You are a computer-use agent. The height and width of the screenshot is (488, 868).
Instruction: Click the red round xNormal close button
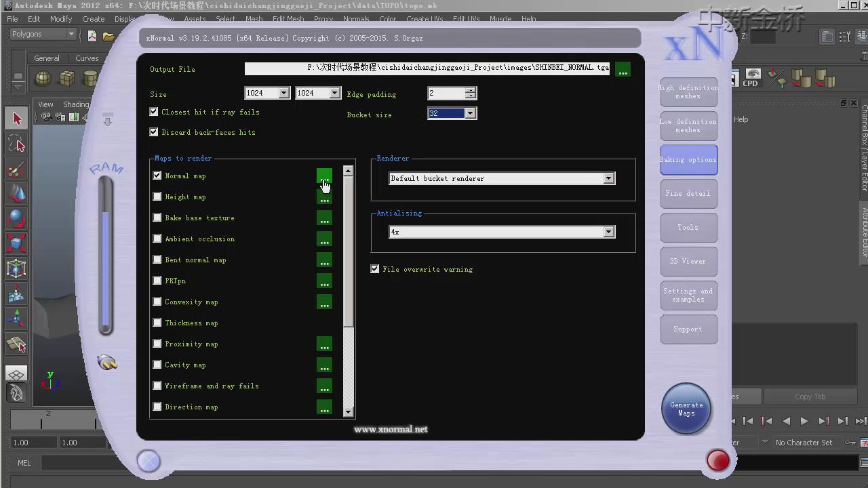[718, 461]
